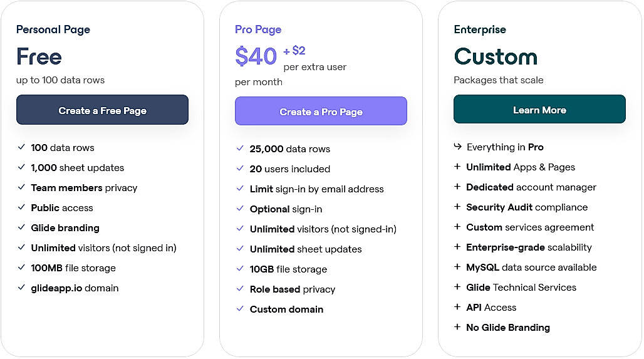Click checkmark next to 100 data rows
The width and height of the screenshot is (644, 359).
[22, 148]
